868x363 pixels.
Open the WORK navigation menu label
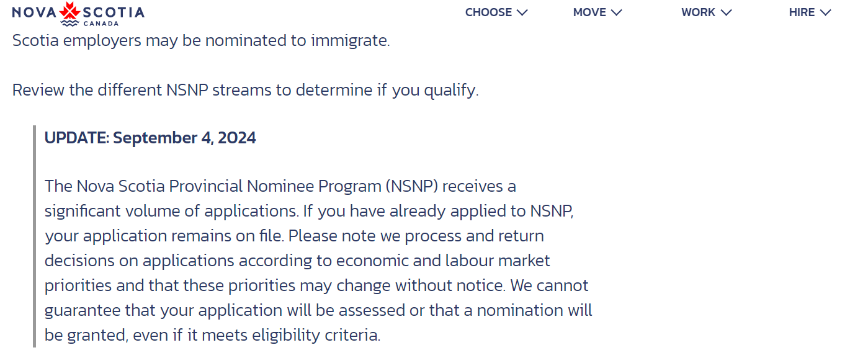(699, 12)
